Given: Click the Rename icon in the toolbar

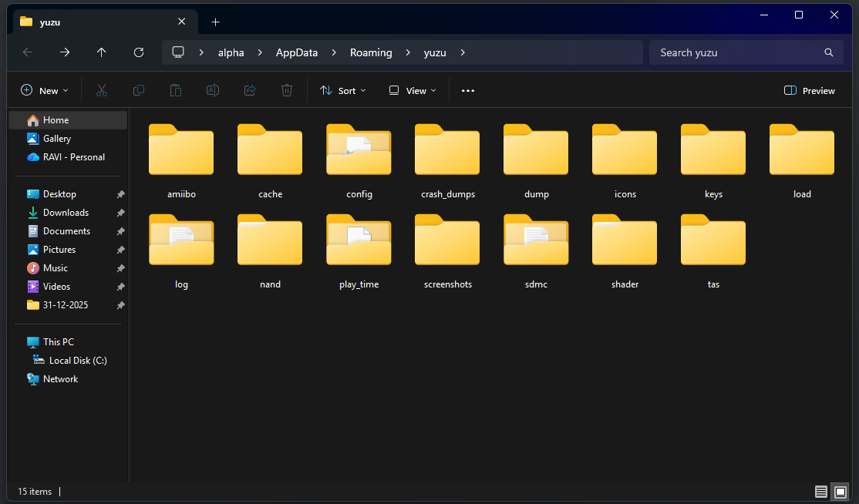Looking at the screenshot, I should click(212, 90).
